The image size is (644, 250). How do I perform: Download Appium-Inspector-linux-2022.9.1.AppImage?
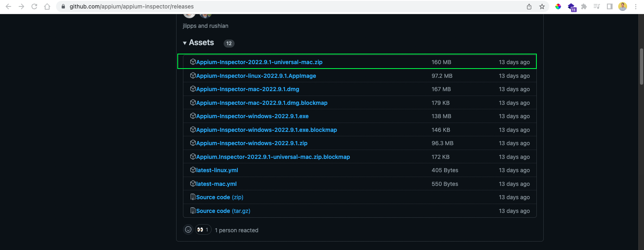click(256, 76)
